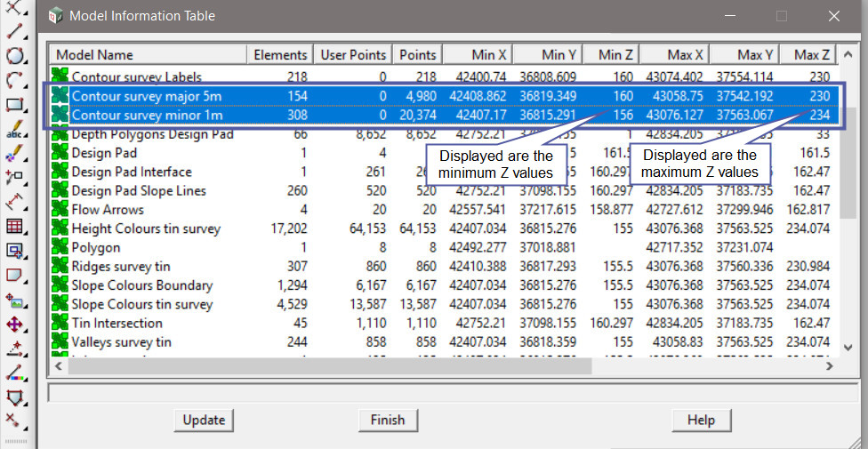The image size is (868, 449).
Task: Open the red table grid tool
Action: click(14, 227)
